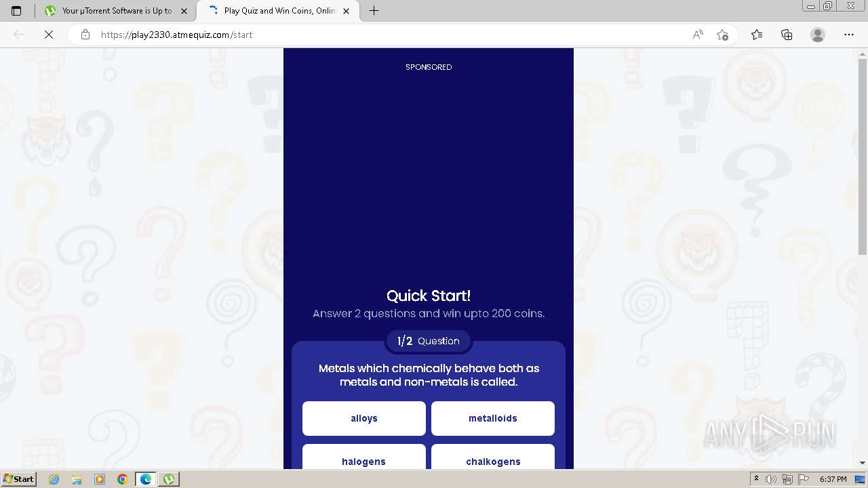Open the user profile menu
868x488 pixels.
pyautogui.click(x=818, y=35)
